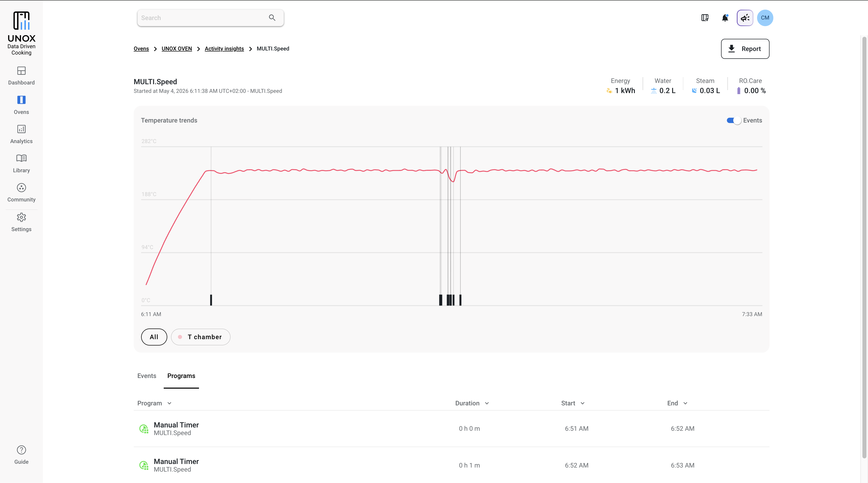Select the Programs tab
Image resolution: width=868 pixels, height=483 pixels.
(181, 376)
